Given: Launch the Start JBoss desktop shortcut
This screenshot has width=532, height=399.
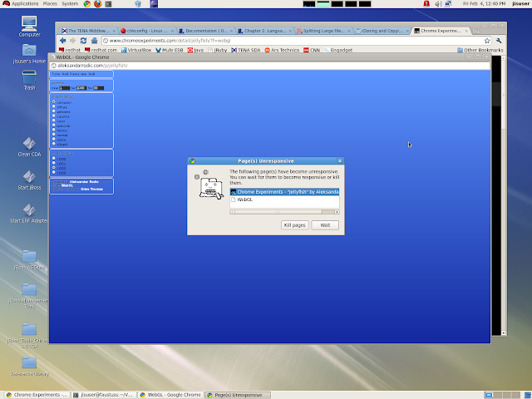Looking at the screenshot, I should (x=29, y=180).
